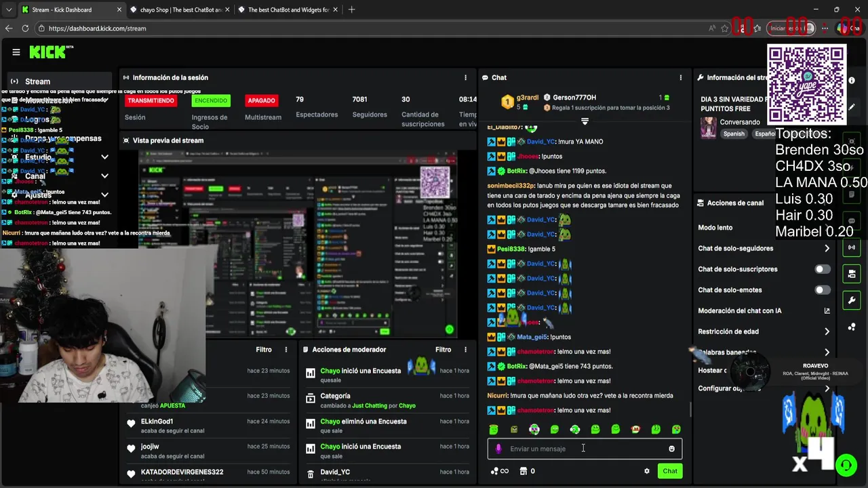Expand Restricción de edad settings
Viewport: 868px width, 488px height.
tap(827, 331)
